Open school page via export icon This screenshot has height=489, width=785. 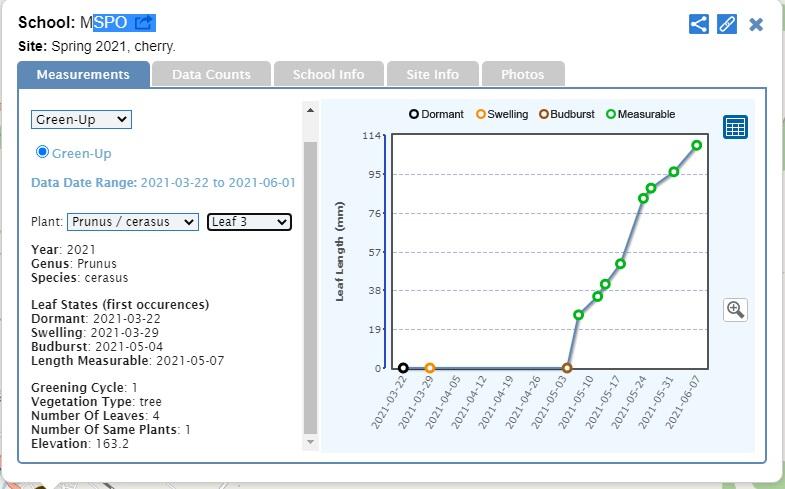tap(143, 23)
